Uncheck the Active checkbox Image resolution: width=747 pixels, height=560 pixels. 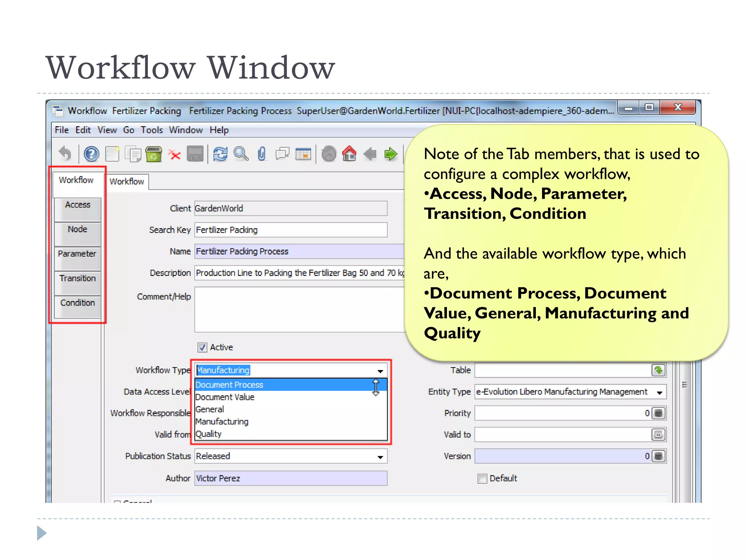tap(202, 347)
